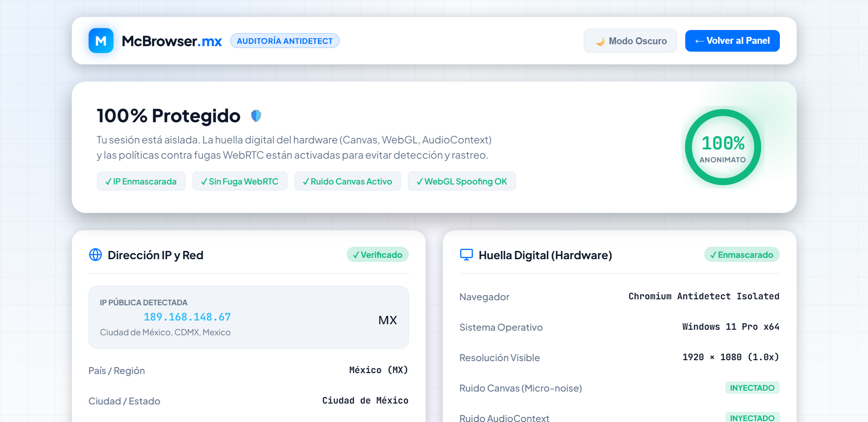Click 'Chromium Antidetect Isolated' value
868x422 pixels.
[x=704, y=296]
